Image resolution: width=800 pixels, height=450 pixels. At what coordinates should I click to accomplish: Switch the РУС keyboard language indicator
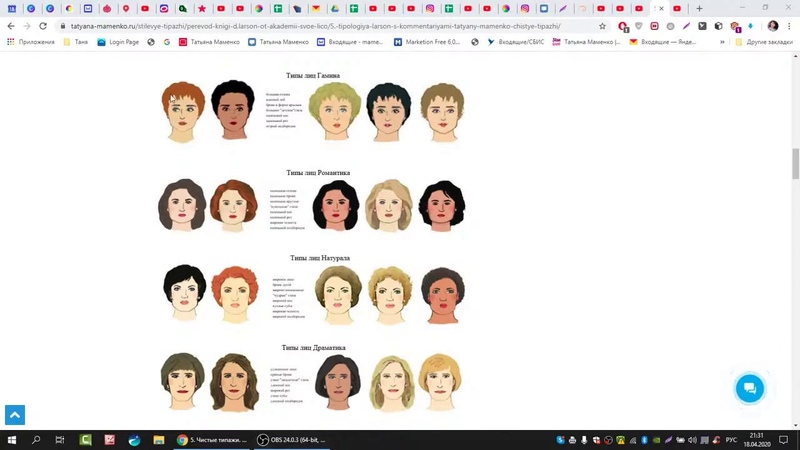[731, 440]
